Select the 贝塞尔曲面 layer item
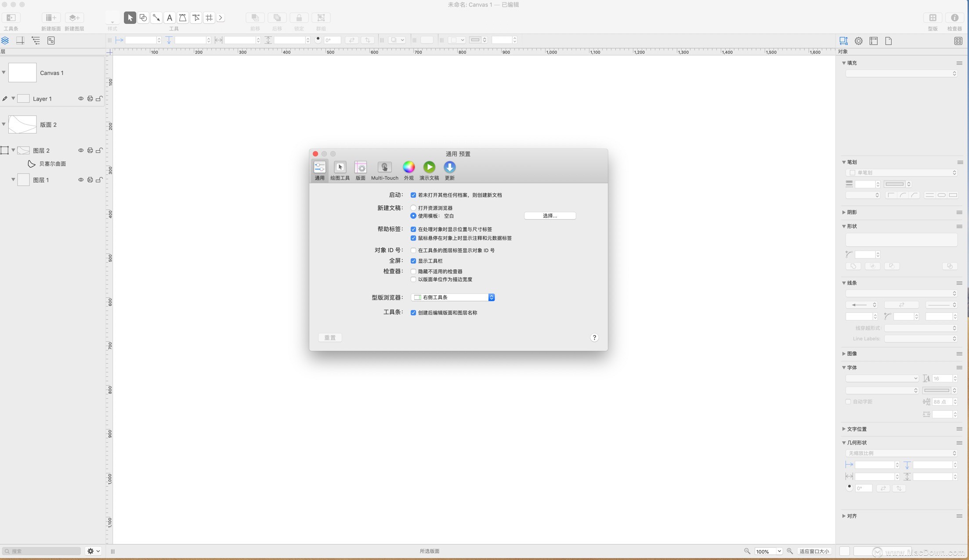 [52, 164]
